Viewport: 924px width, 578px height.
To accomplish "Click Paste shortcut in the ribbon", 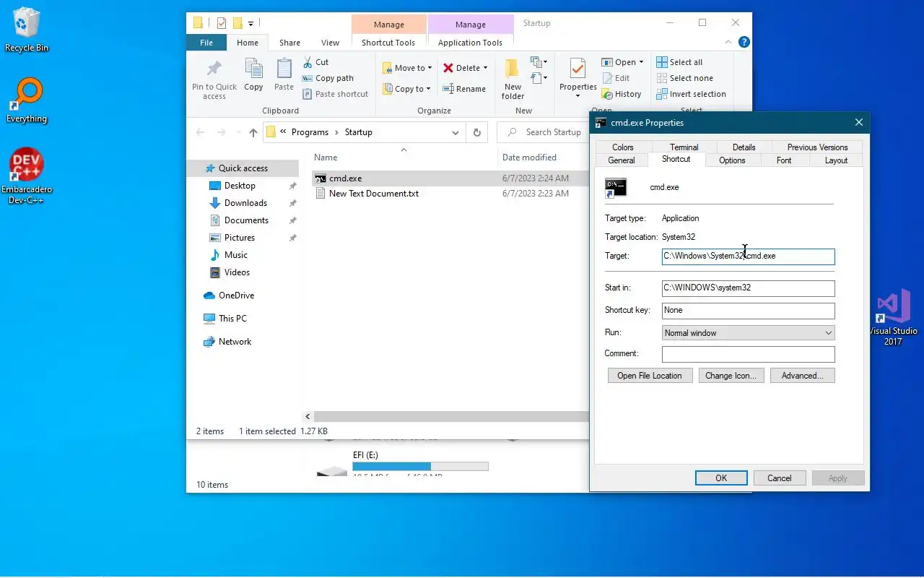I will click(336, 94).
